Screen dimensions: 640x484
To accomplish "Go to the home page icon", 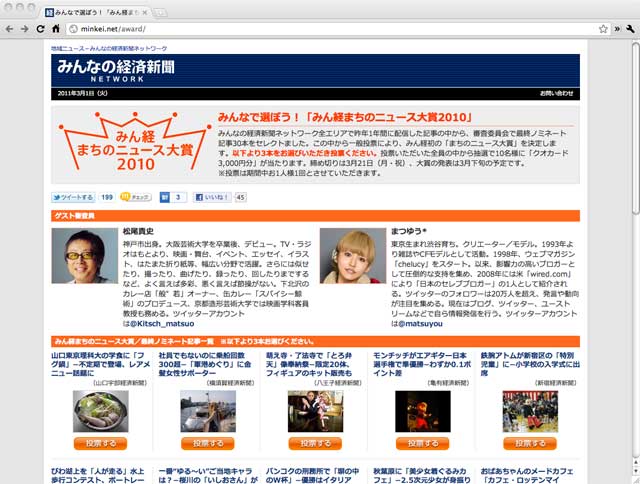I will (x=56, y=29).
